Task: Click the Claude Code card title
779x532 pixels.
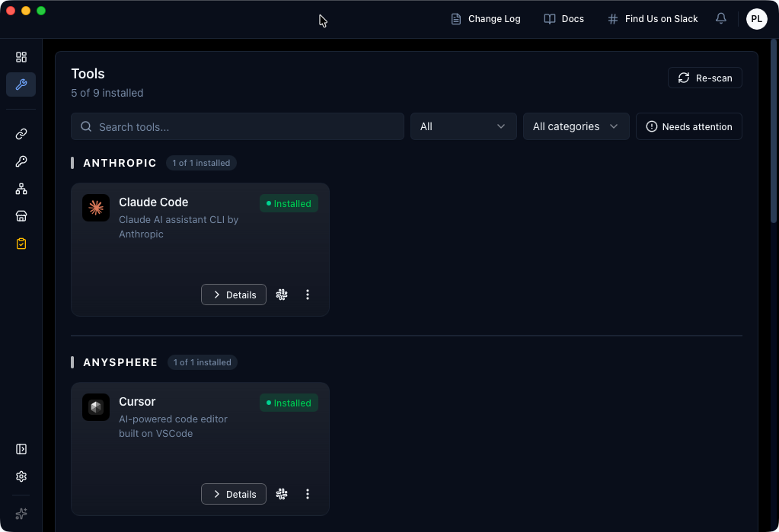Action: click(154, 202)
